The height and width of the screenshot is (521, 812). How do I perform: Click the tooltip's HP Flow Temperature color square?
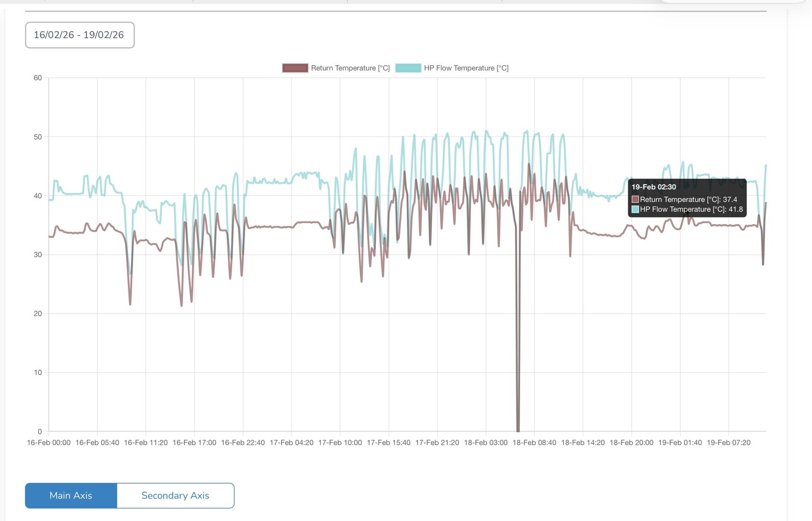[635, 209]
